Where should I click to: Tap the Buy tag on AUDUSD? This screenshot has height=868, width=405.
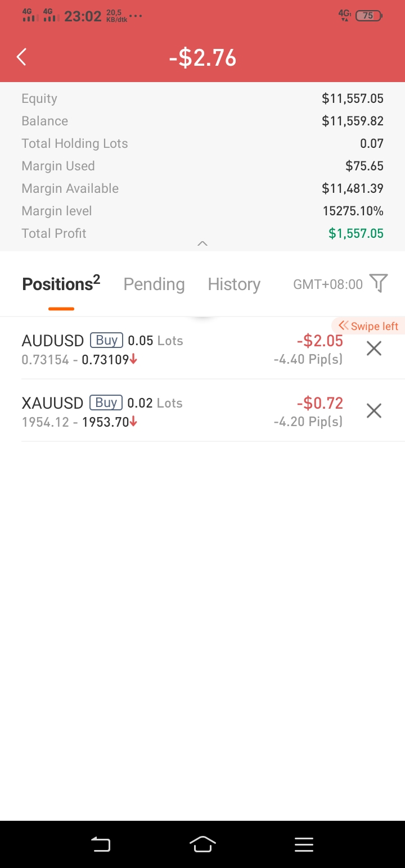[106, 340]
